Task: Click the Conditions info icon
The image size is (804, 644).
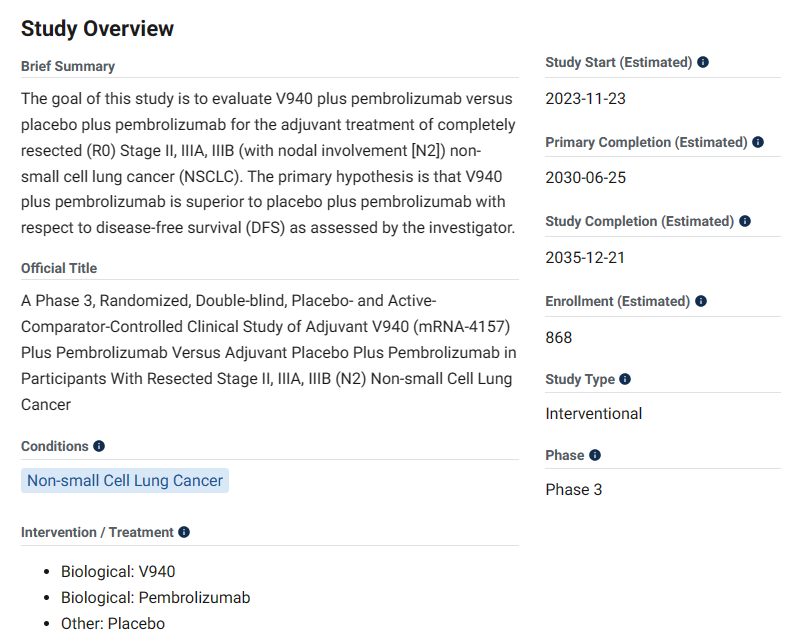Action: (99, 446)
